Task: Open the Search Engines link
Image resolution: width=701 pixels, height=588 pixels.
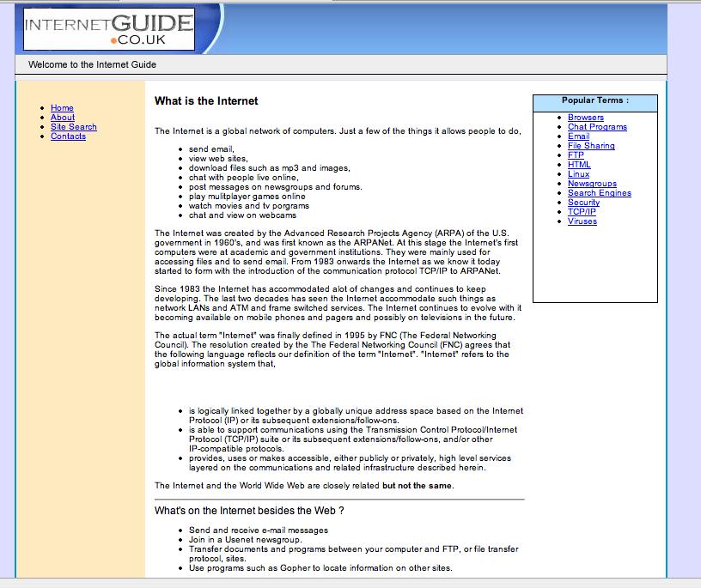Action: pyautogui.click(x=599, y=193)
